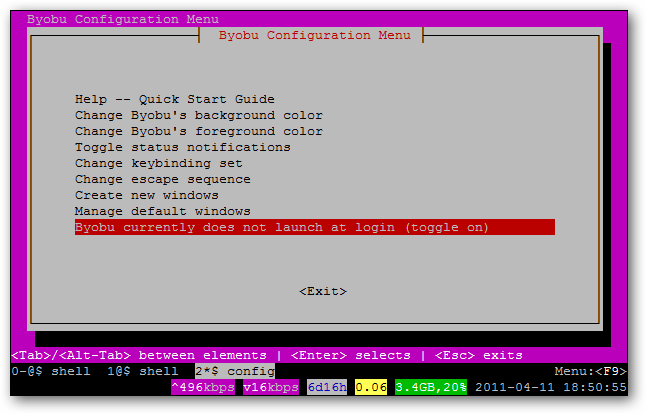Click the <Exit> button
The width and height of the screenshot is (646, 414).
click(323, 292)
